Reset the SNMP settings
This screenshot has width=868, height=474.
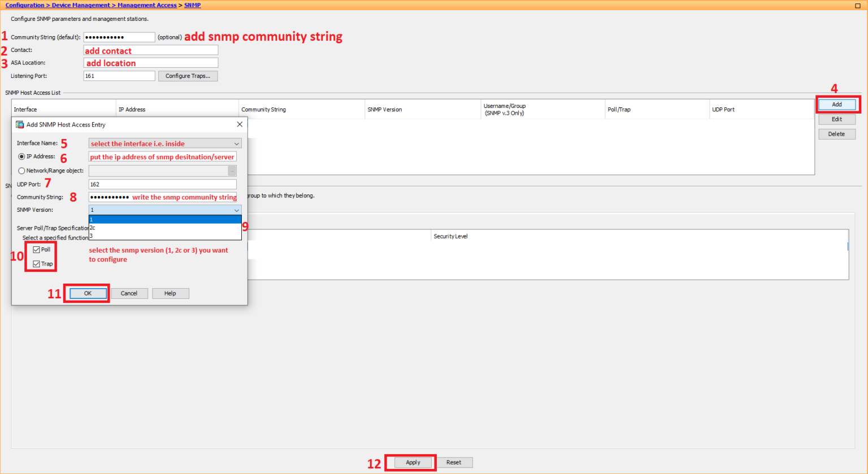point(454,462)
